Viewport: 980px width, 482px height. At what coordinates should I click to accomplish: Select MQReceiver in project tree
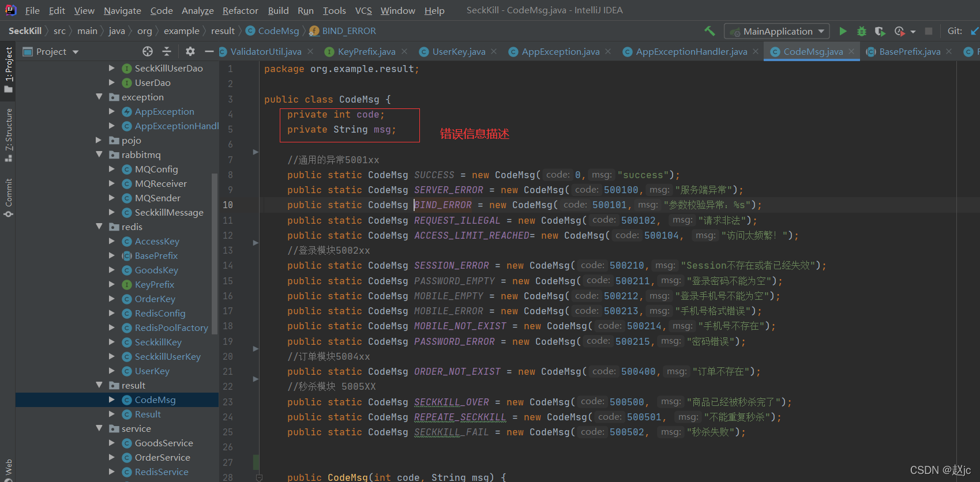point(161,183)
